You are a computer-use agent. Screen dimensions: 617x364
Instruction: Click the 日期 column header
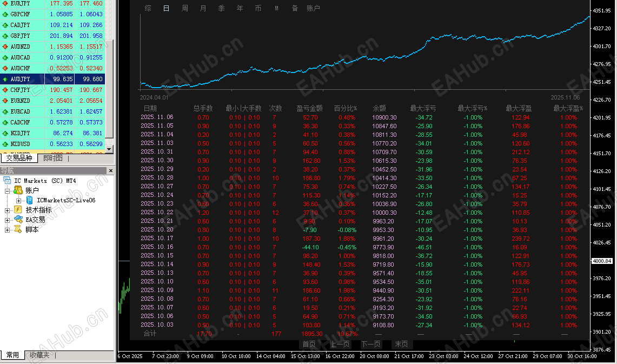click(x=150, y=108)
